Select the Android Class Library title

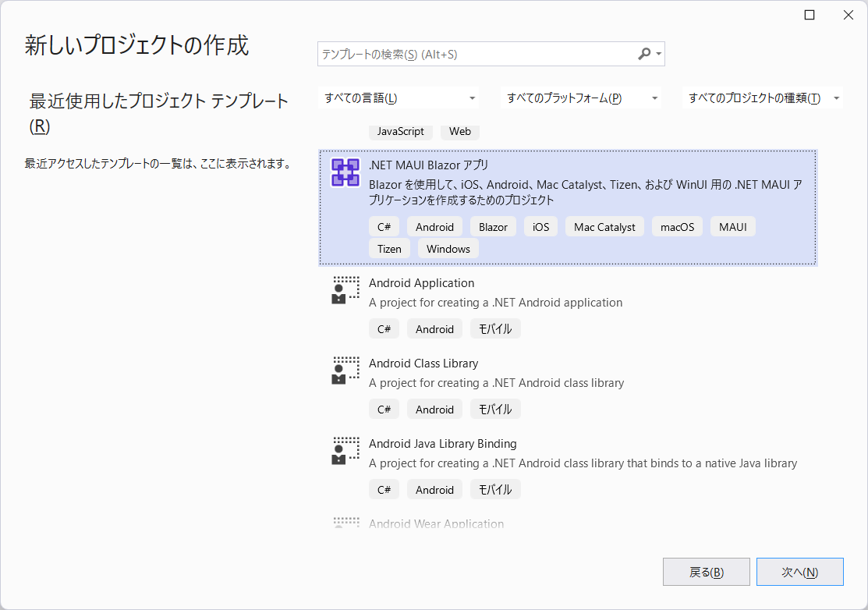point(423,364)
